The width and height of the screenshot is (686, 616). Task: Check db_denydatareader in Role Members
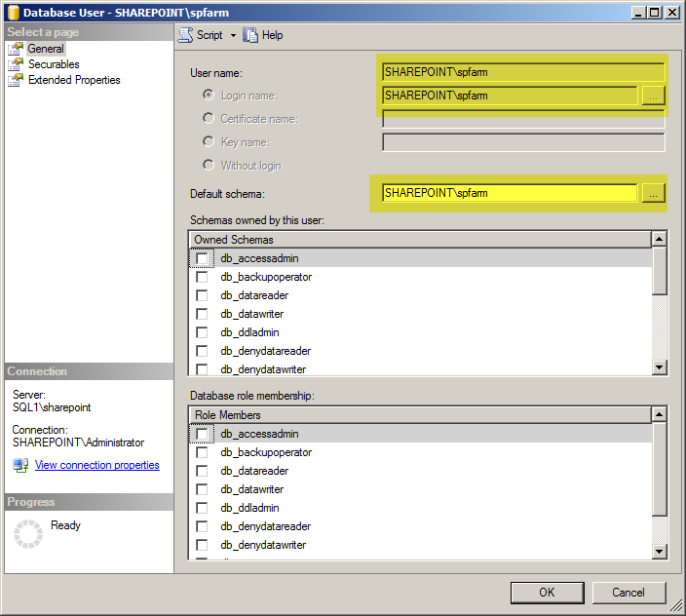(202, 526)
